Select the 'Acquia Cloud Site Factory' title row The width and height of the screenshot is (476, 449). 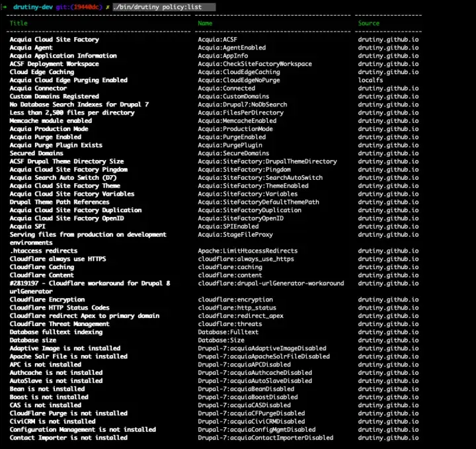click(x=54, y=40)
